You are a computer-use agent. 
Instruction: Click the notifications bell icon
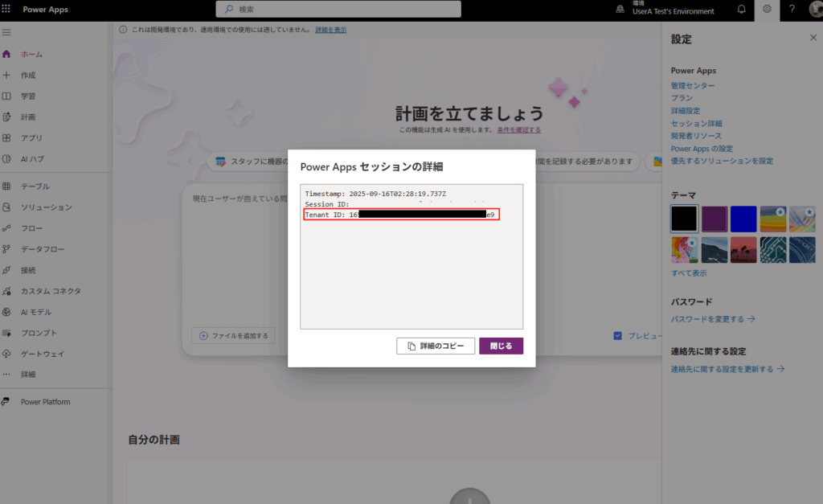(741, 10)
